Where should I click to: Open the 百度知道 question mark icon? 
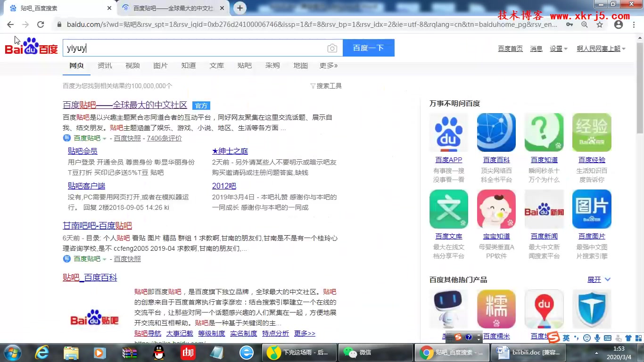(x=544, y=132)
